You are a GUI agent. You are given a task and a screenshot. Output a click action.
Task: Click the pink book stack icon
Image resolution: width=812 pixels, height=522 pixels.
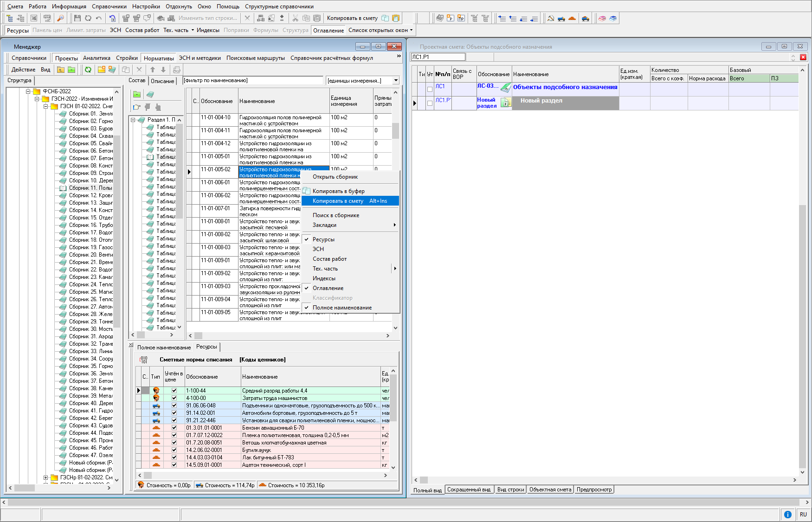click(x=602, y=19)
